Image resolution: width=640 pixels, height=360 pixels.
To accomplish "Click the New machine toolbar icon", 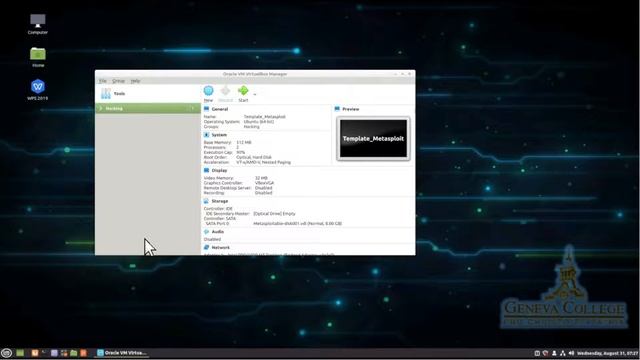I will 208,91.
